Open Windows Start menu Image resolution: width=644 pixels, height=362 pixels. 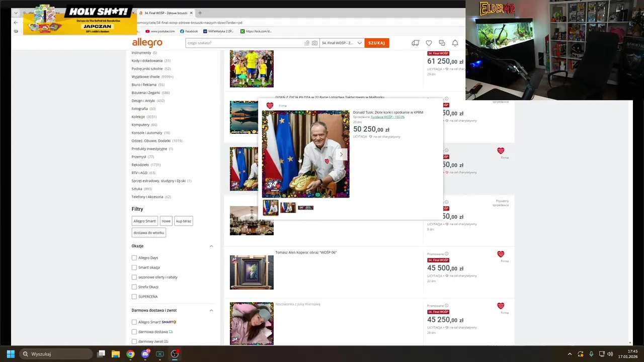pos(11,354)
